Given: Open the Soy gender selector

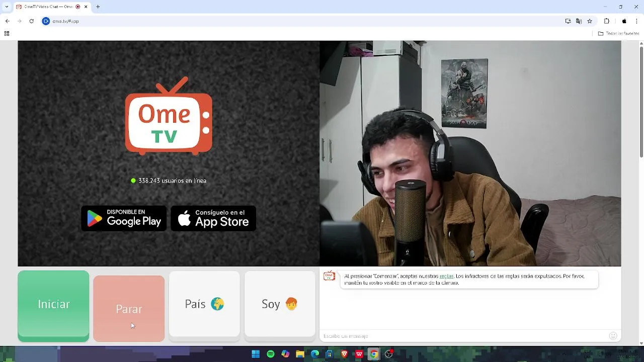Looking at the screenshot, I should click(280, 304).
